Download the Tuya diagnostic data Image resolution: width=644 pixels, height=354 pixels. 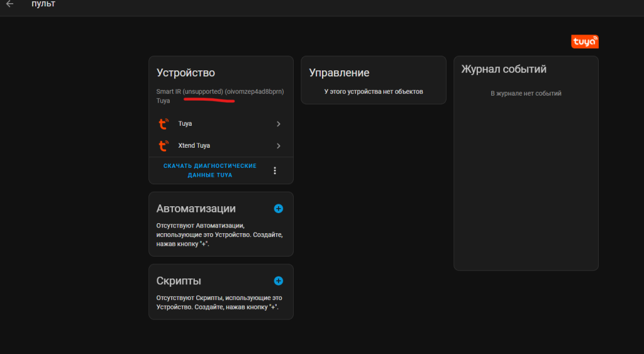coord(209,170)
